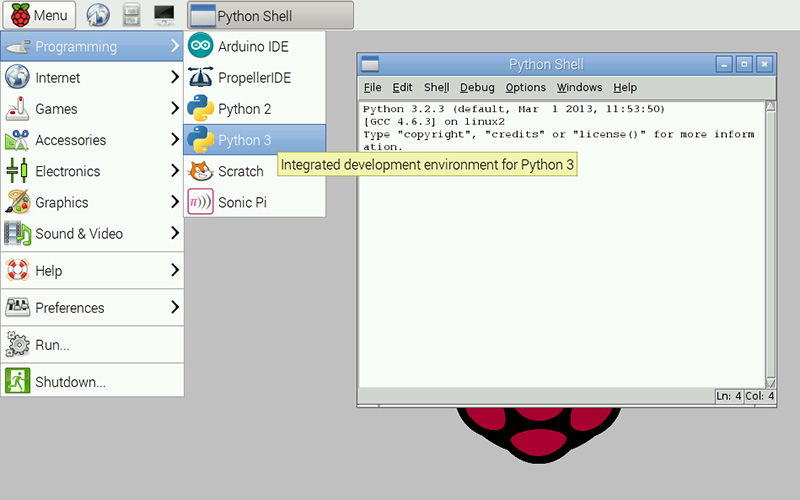Open the Edit menu in Python Shell

pos(402,88)
